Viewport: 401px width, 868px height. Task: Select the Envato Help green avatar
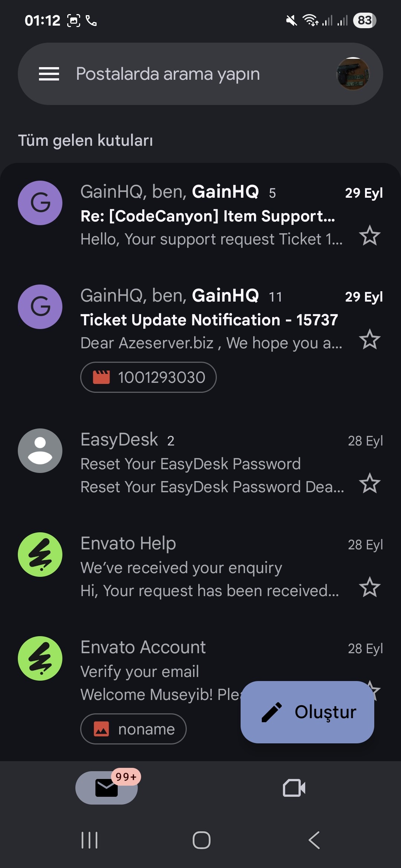point(40,555)
